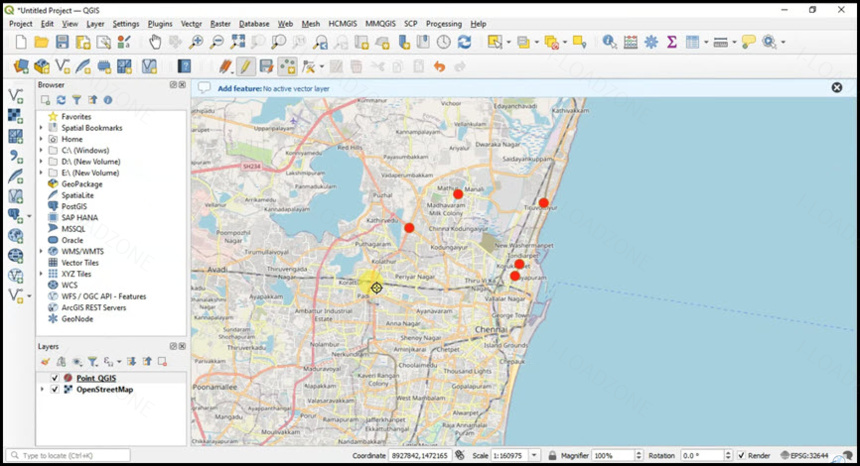Open the Scale dropdown arrow
The image size is (860, 466).
[534, 456]
